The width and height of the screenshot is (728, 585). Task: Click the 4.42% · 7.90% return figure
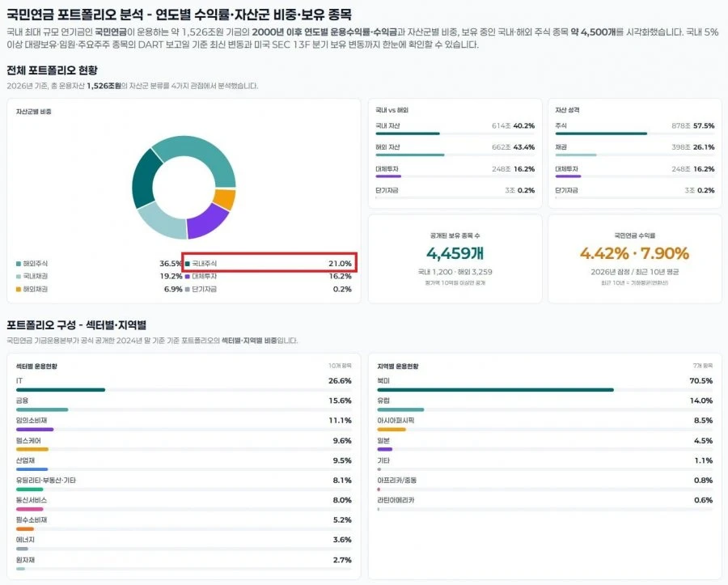tap(635, 253)
